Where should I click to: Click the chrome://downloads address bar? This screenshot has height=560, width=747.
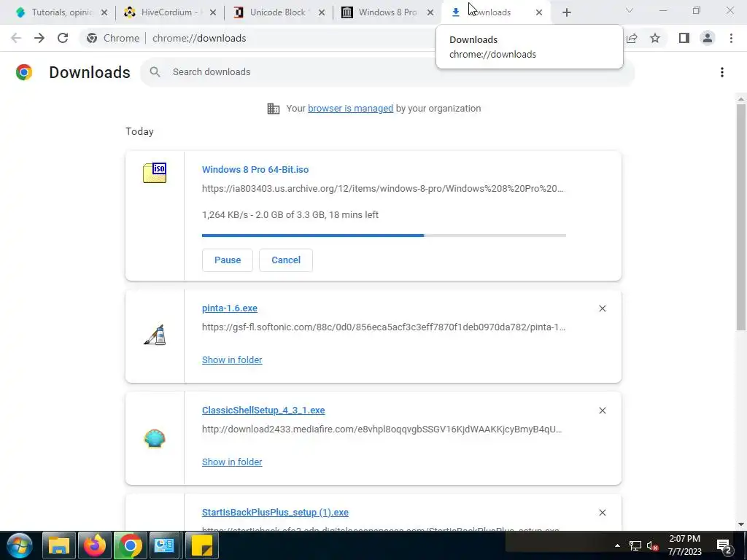point(199,38)
